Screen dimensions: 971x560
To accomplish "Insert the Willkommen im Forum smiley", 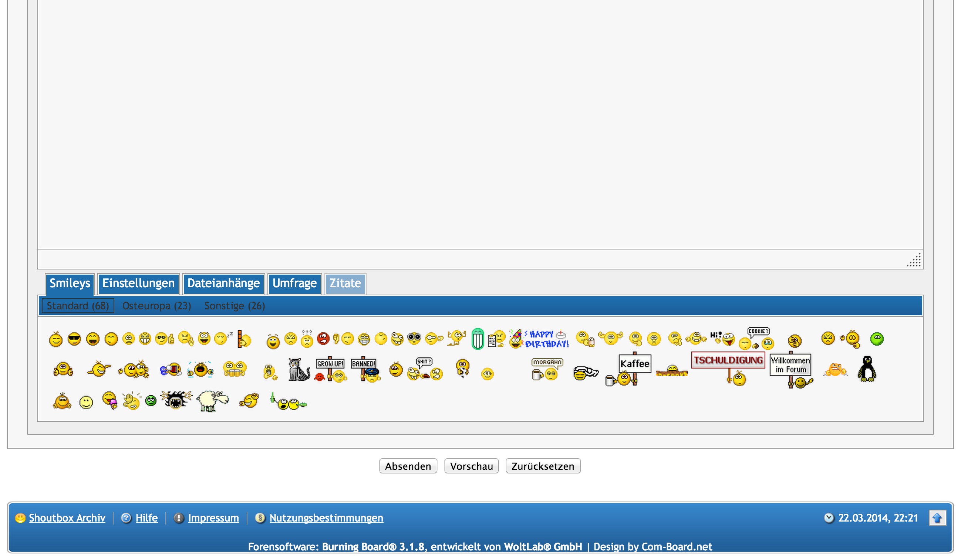I will [791, 370].
